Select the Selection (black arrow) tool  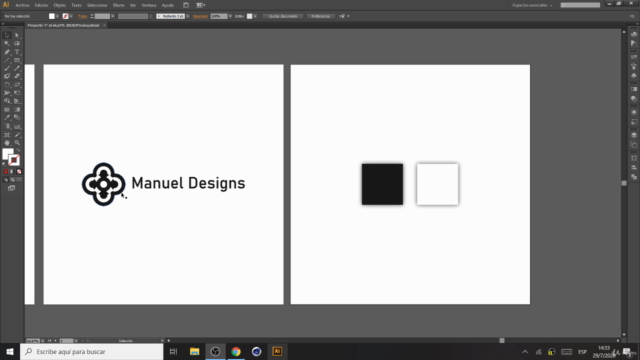[7, 36]
